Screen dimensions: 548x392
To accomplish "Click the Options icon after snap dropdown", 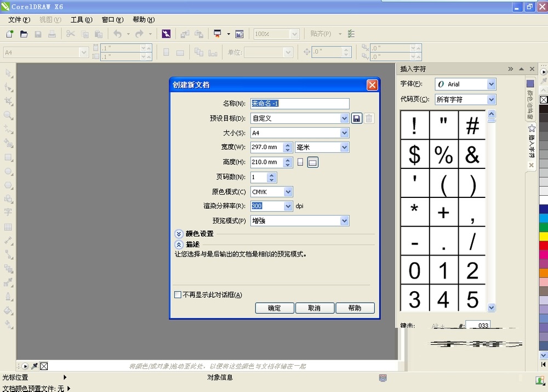I will tap(351, 34).
